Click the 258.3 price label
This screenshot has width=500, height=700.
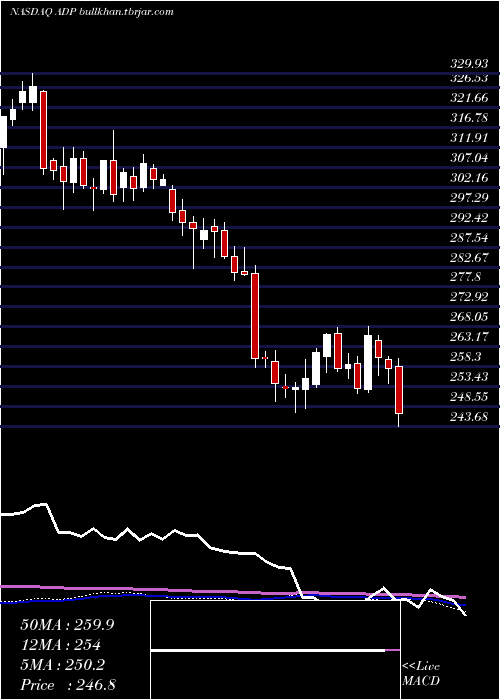pos(465,356)
